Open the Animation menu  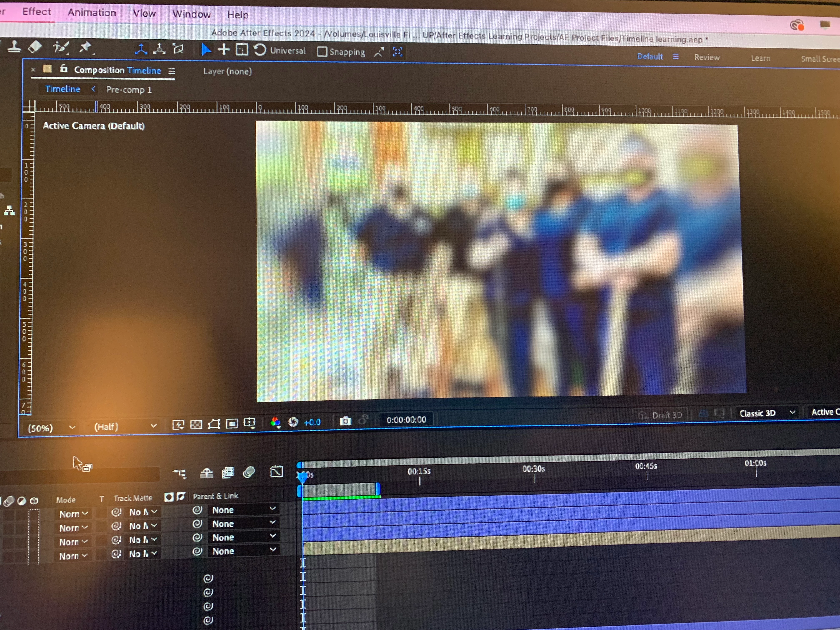coord(92,12)
